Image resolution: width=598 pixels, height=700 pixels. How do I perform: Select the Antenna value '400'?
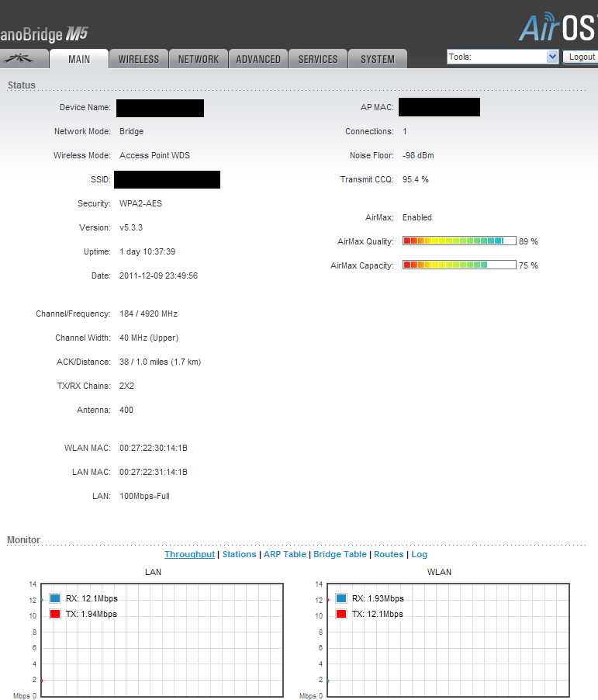point(126,410)
